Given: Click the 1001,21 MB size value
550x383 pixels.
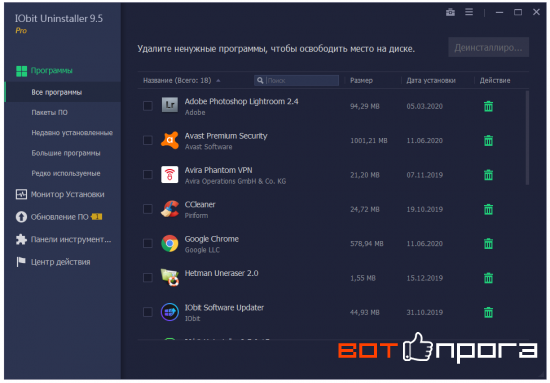Looking at the screenshot, I should [x=369, y=141].
